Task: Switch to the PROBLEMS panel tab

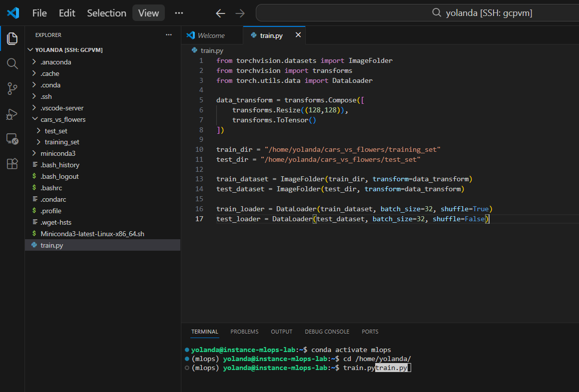Action: (x=244, y=332)
